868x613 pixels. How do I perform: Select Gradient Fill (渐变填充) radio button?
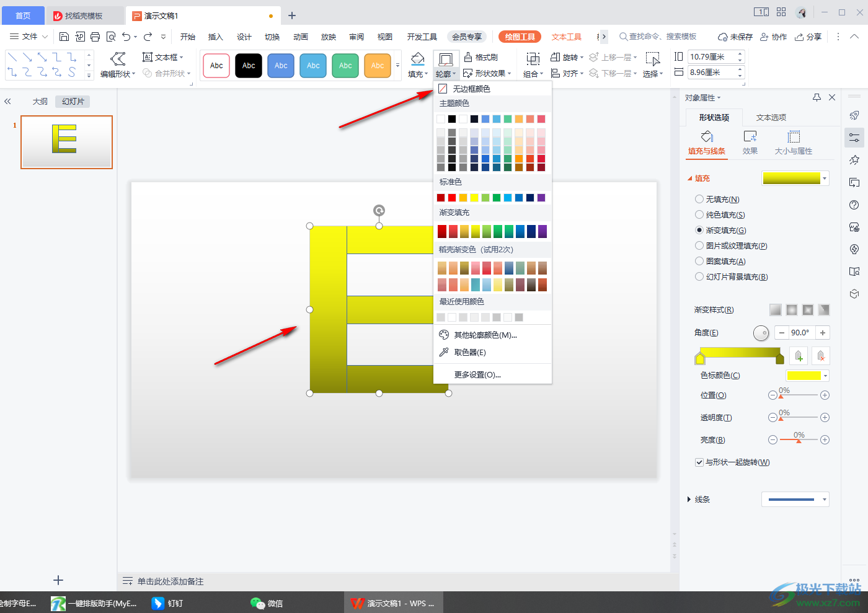point(699,230)
